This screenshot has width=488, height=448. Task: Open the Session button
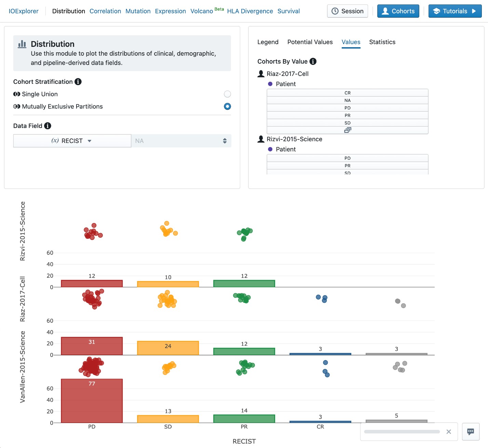[348, 11]
